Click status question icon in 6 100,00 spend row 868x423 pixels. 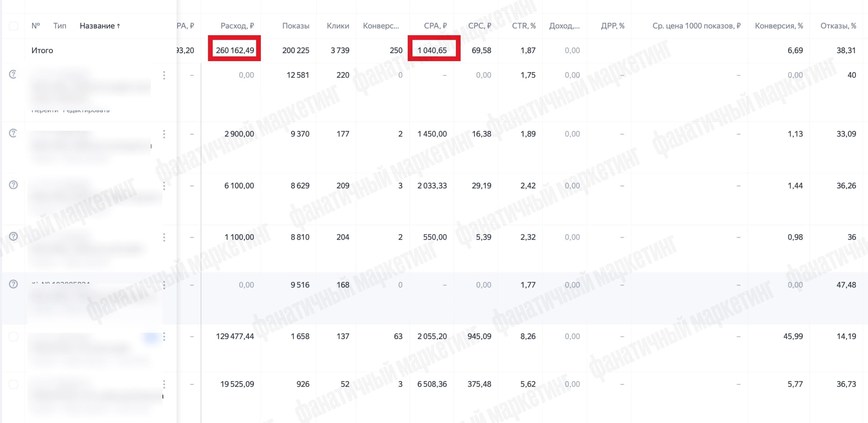[13, 185]
